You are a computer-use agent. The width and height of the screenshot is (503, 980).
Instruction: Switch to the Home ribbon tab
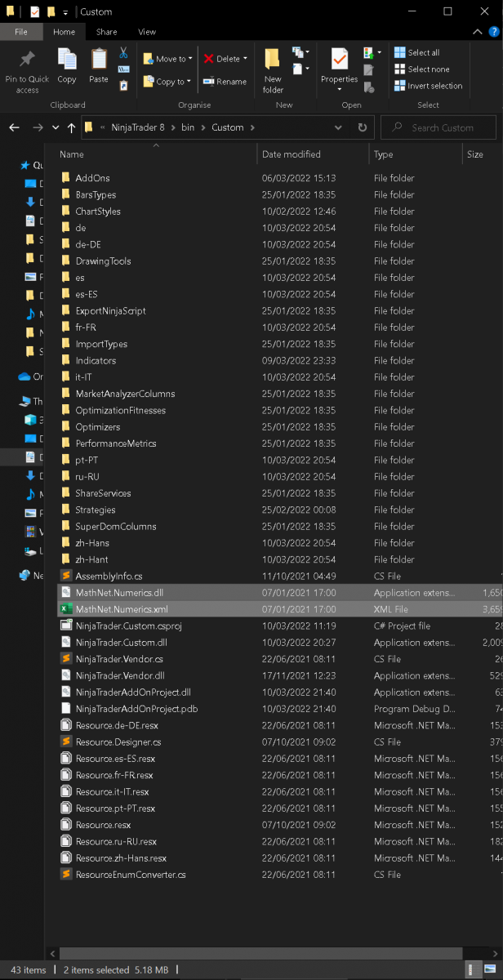(65, 32)
